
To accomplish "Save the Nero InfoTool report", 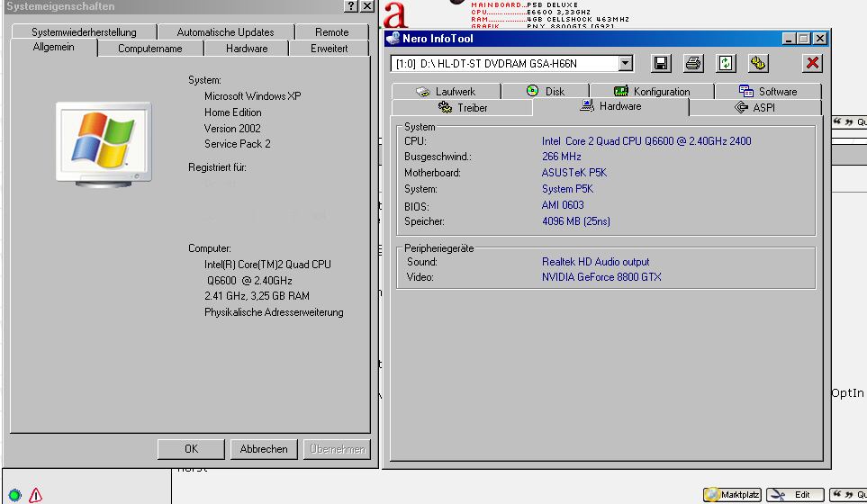I will pyautogui.click(x=660, y=64).
